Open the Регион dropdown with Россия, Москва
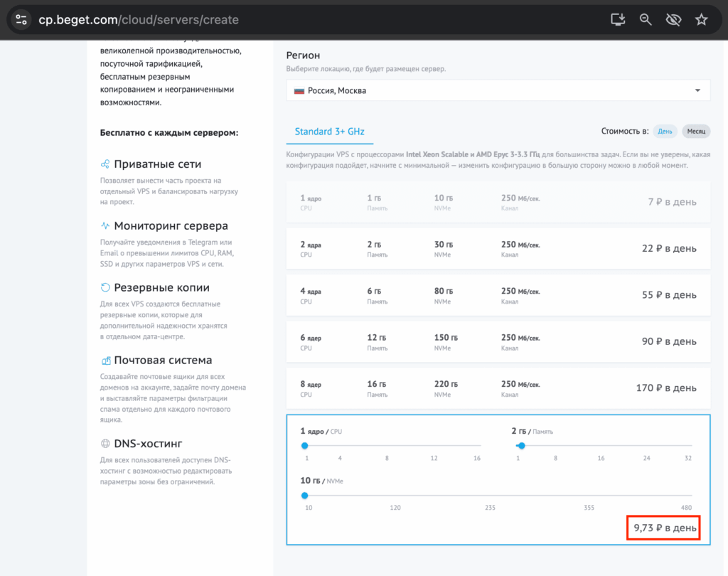The height and width of the screenshot is (576, 728). [498, 90]
